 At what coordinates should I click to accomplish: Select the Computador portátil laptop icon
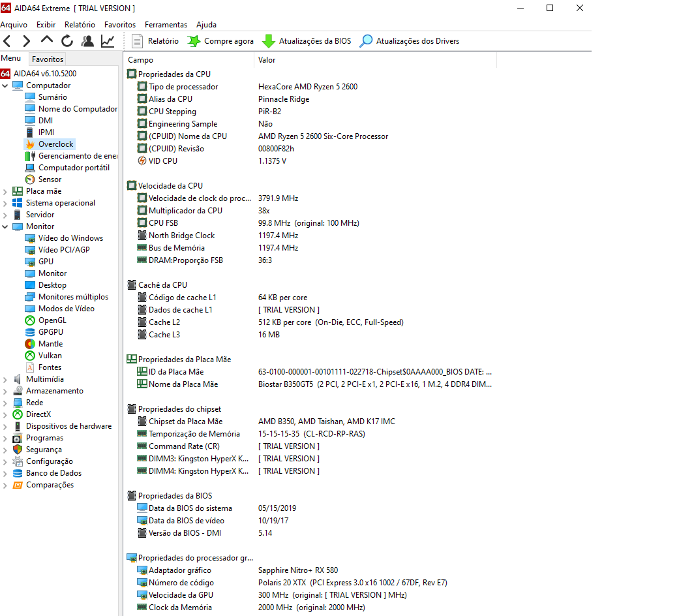pos(30,168)
